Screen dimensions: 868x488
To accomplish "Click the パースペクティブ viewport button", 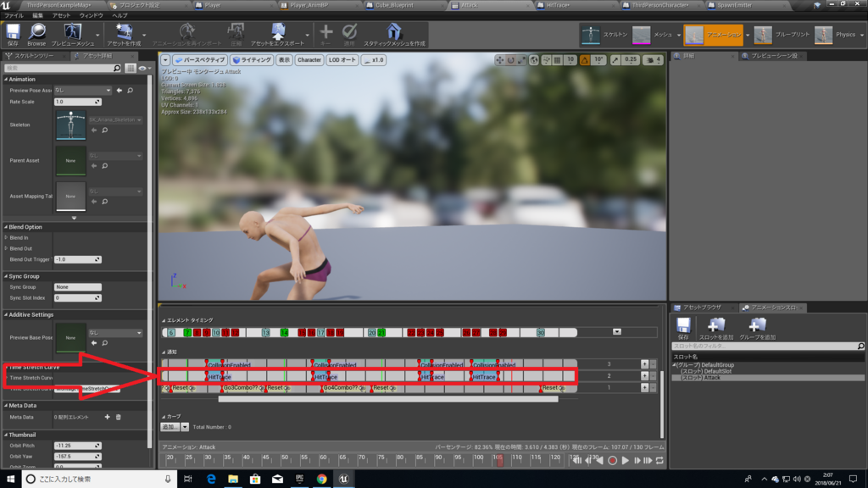I will point(200,60).
